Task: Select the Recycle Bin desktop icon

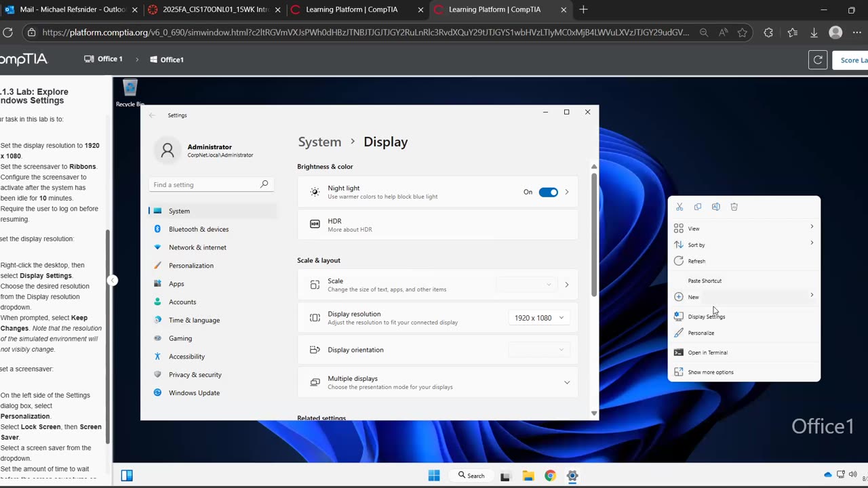Action: tap(130, 94)
